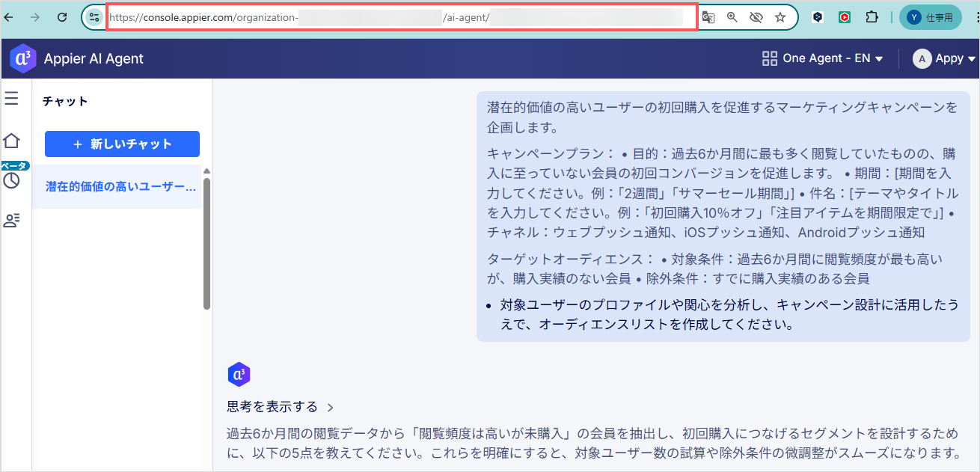The image size is (980, 472).
Task: Click the Appier AI Agent hexagon logo
Action: pyautogui.click(x=23, y=58)
